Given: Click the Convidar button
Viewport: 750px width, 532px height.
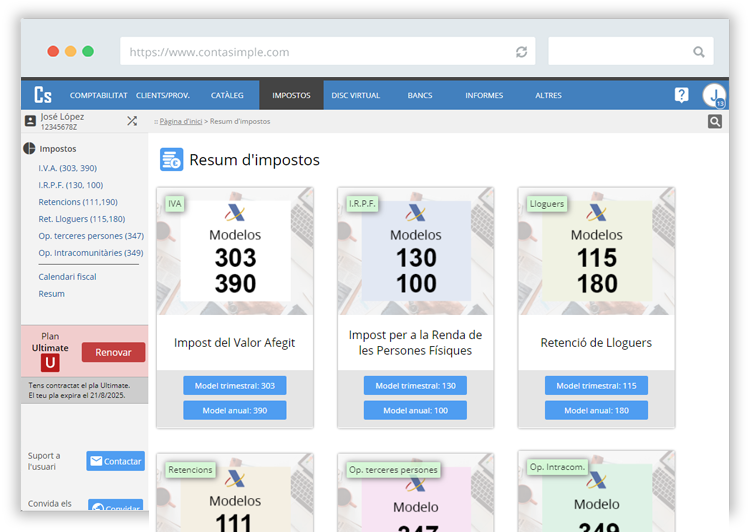Looking at the screenshot, I should click(x=116, y=506).
